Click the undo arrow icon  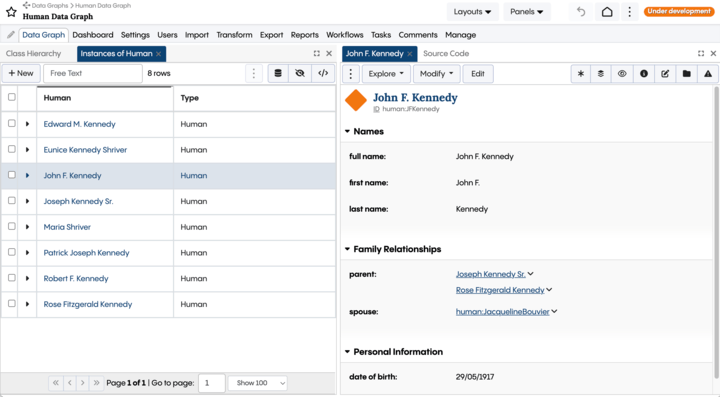[x=581, y=11]
